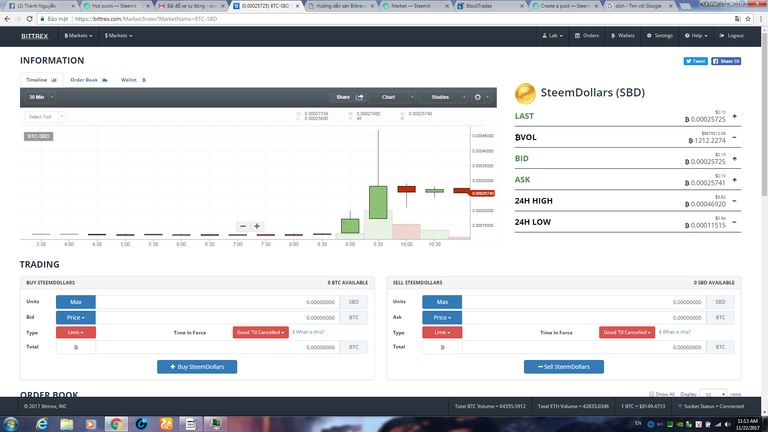Open the Windows Start menu

click(11, 424)
